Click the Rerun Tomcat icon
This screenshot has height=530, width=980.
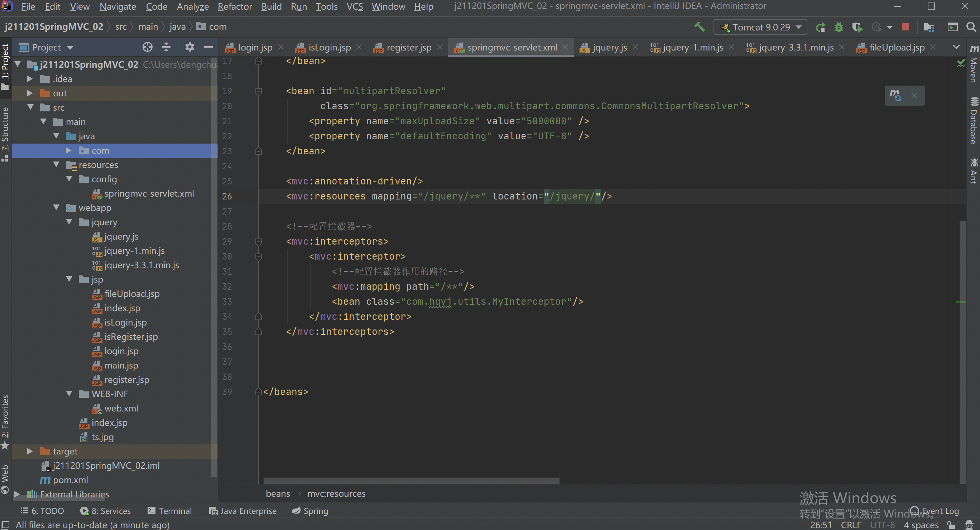point(821,27)
